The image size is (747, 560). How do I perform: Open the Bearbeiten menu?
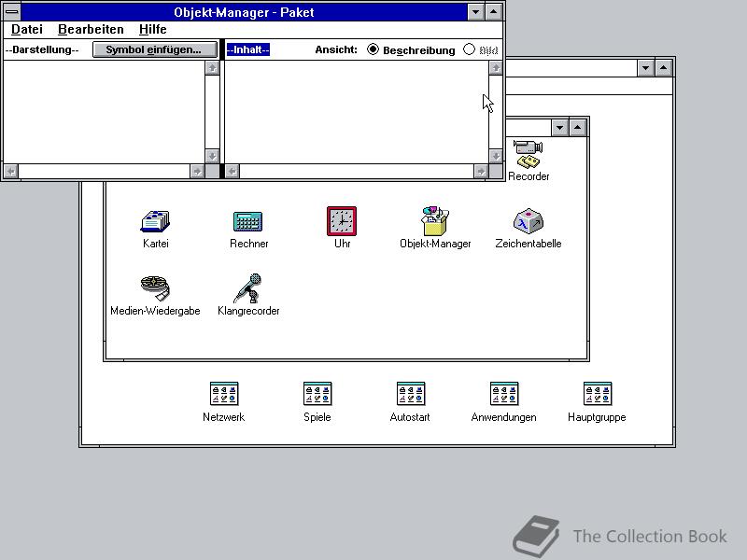tap(91, 30)
